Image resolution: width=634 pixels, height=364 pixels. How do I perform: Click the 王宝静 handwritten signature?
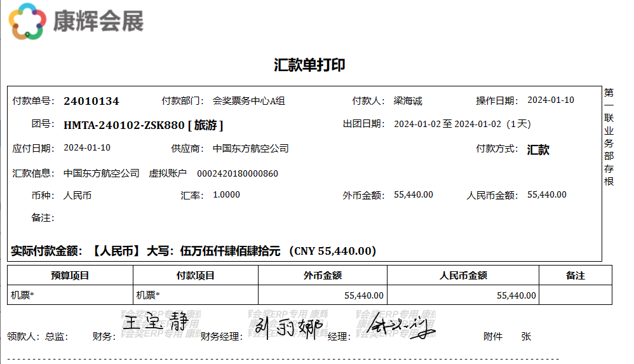156,322
